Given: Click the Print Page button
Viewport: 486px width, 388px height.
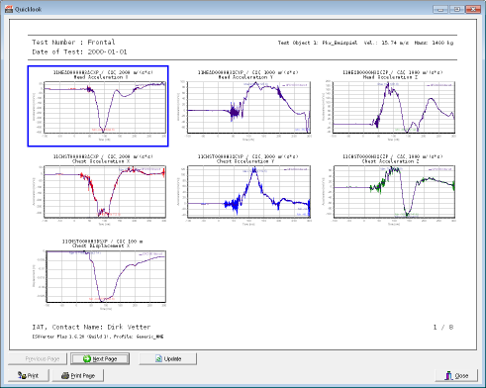Looking at the screenshot, I should (78, 375).
